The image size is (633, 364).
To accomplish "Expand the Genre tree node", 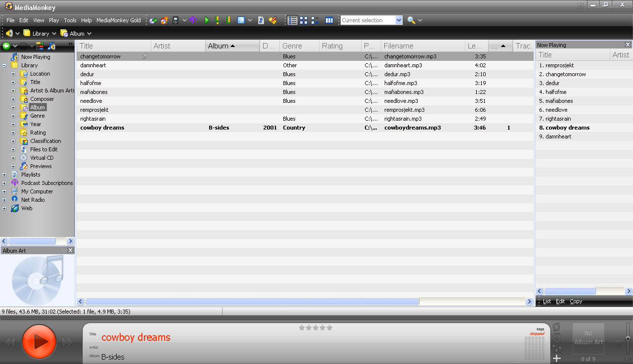I will (13, 116).
